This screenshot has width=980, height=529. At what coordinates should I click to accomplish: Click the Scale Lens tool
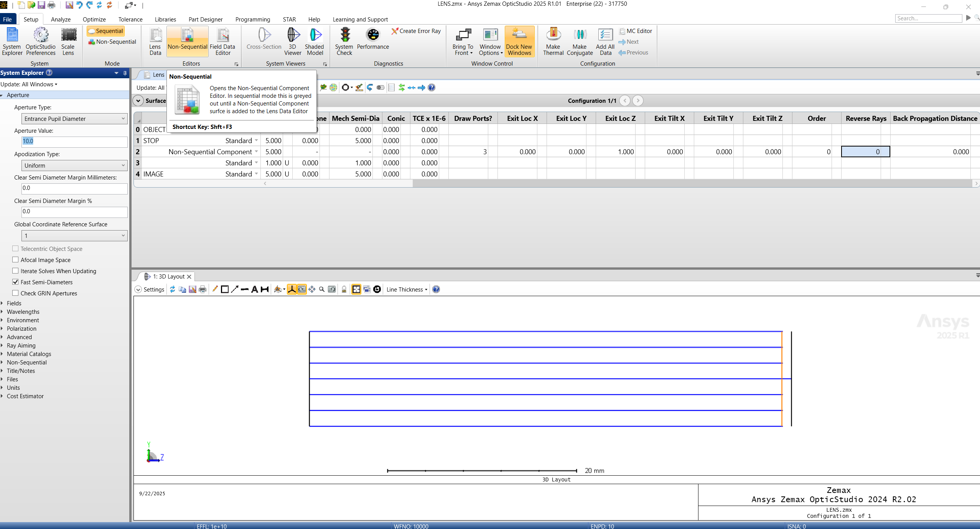tap(68, 41)
